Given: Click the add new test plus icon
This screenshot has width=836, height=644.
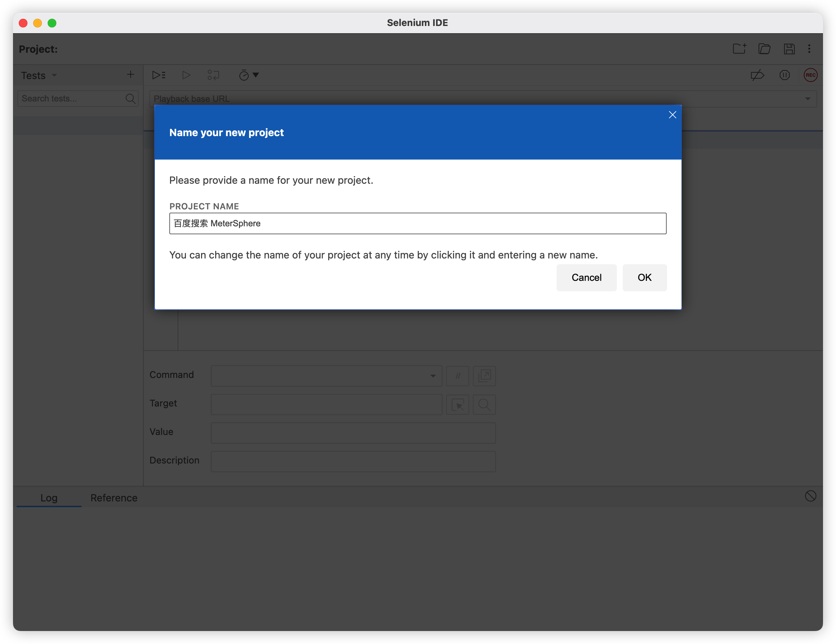Looking at the screenshot, I should point(131,75).
